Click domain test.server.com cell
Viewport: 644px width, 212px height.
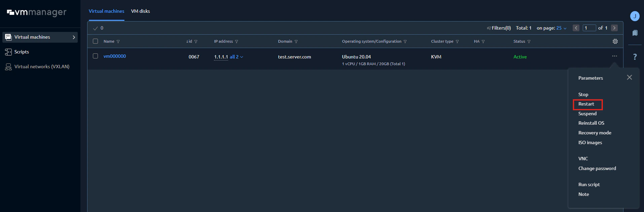(294, 57)
